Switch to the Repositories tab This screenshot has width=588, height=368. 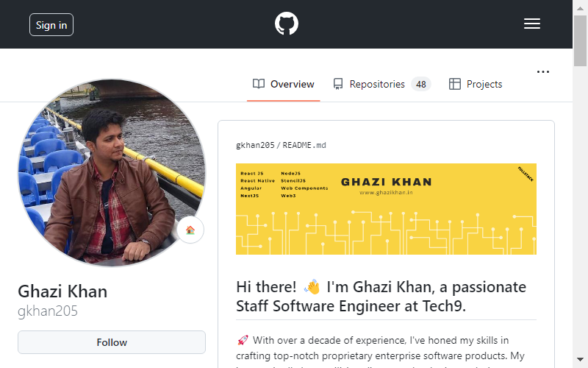(x=381, y=84)
